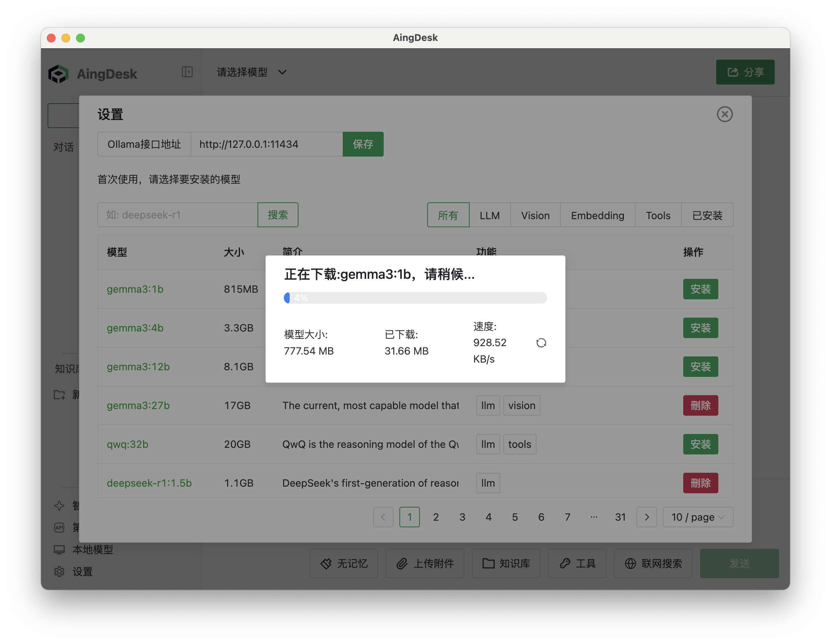This screenshot has height=644, width=831.
Task: Open the knowledge base folder button
Action: click(x=506, y=563)
